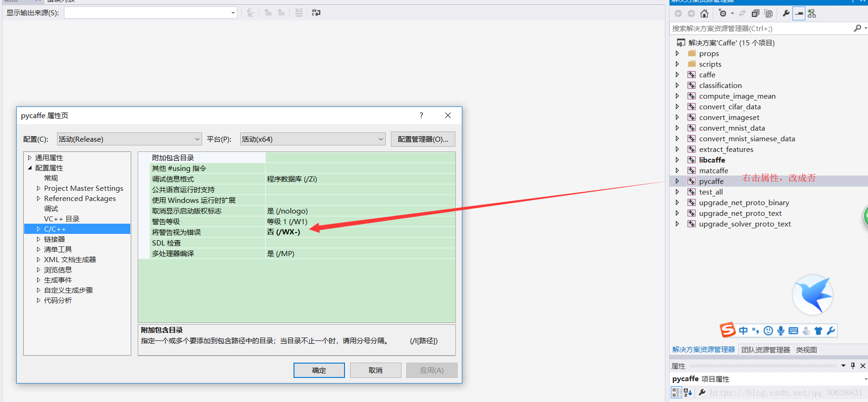Viewport: 868px width, 402px height.
Task: Select convert_imageset project in Solution Explorer
Action: (x=729, y=117)
